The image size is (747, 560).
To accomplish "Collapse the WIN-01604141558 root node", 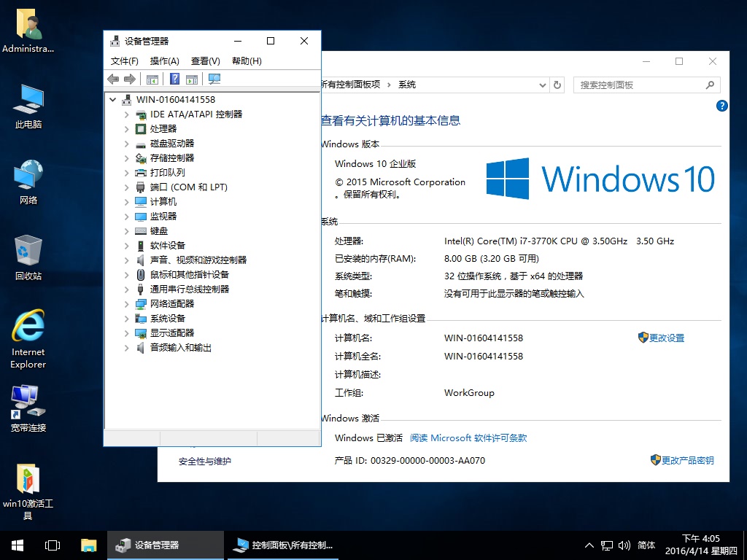I will (112, 100).
